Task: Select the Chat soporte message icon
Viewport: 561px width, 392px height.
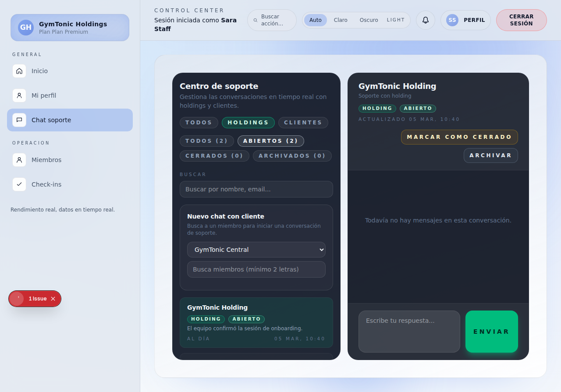Action: coord(19,120)
